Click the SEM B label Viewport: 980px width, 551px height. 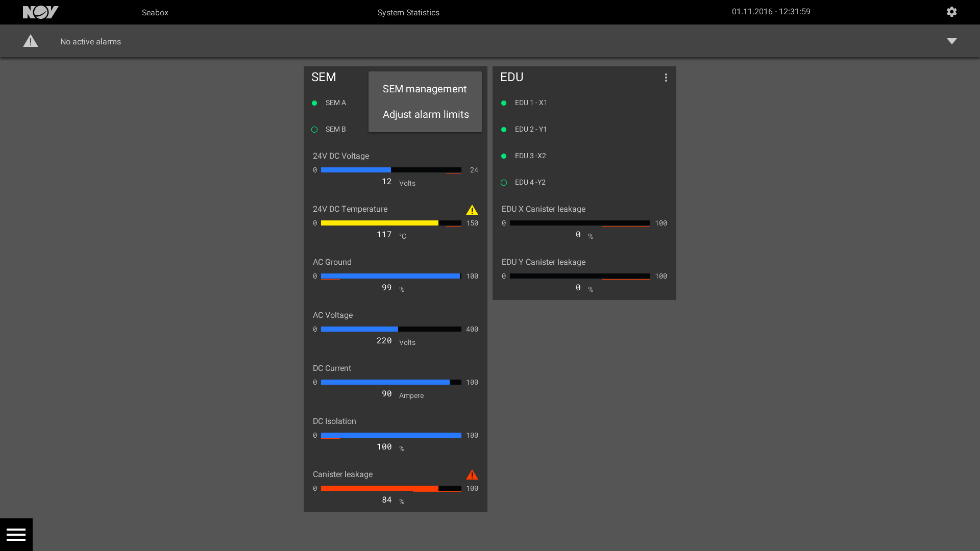[336, 130]
